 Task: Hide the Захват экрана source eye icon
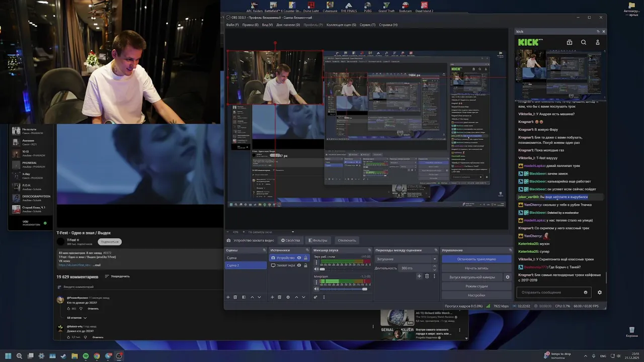(299, 265)
